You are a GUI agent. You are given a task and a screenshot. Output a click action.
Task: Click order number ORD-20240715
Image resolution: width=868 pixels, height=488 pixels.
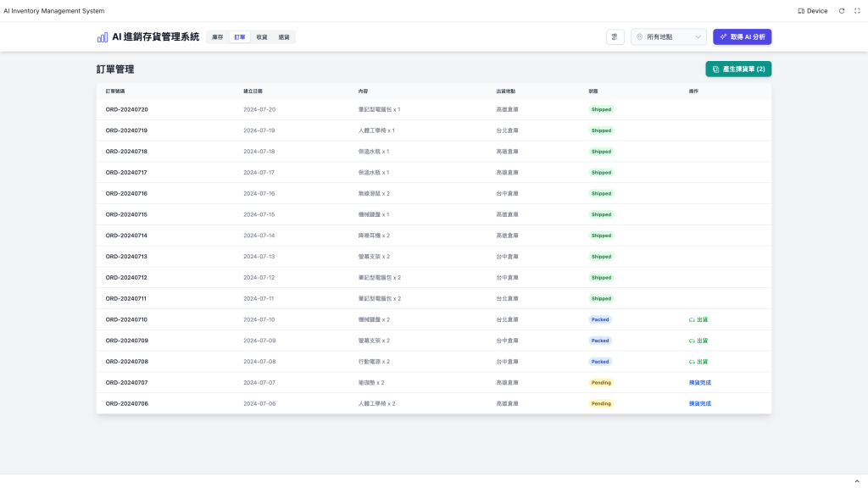click(x=127, y=214)
